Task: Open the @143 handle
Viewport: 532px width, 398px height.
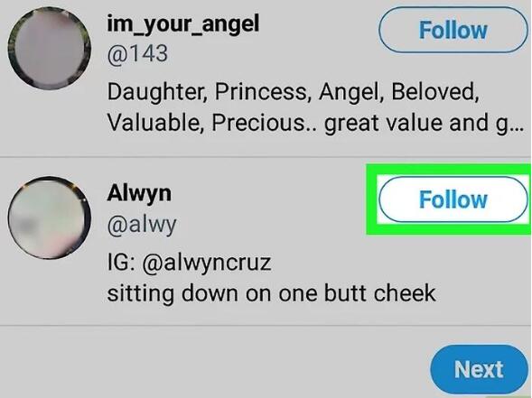Action: pyautogui.click(x=137, y=54)
